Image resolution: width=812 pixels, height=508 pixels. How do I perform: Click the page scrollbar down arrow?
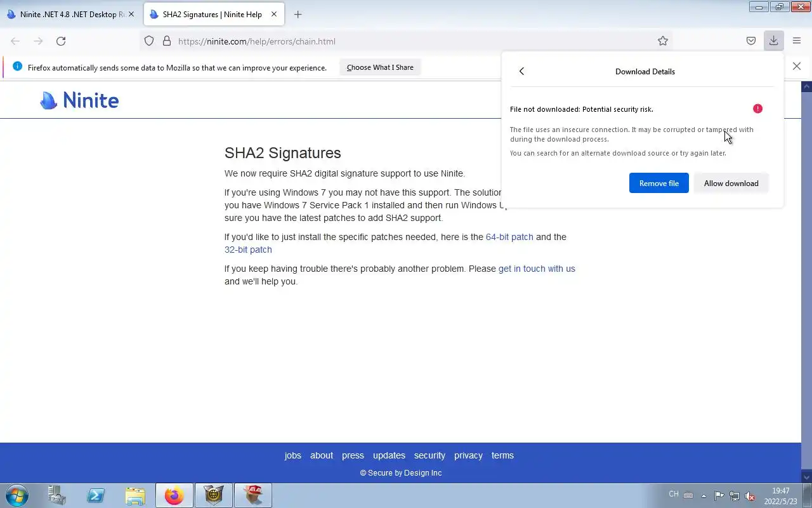pos(806,477)
